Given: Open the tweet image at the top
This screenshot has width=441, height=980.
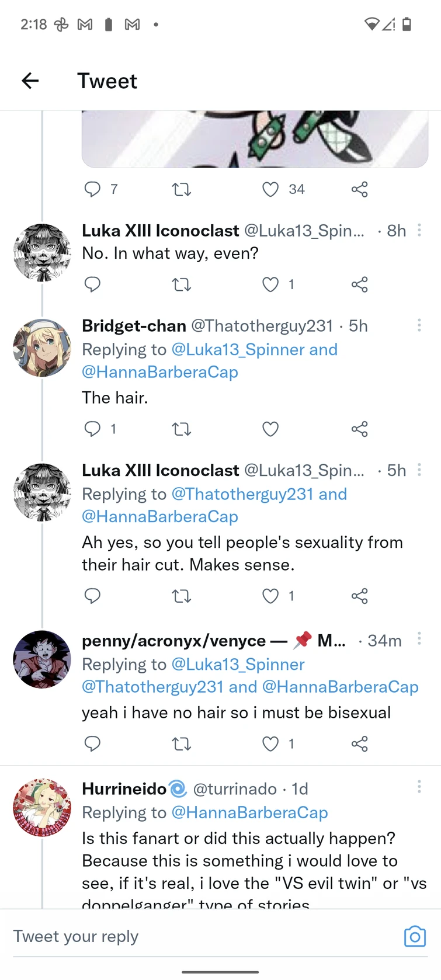Looking at the screenshot, I should pos(255,139).
